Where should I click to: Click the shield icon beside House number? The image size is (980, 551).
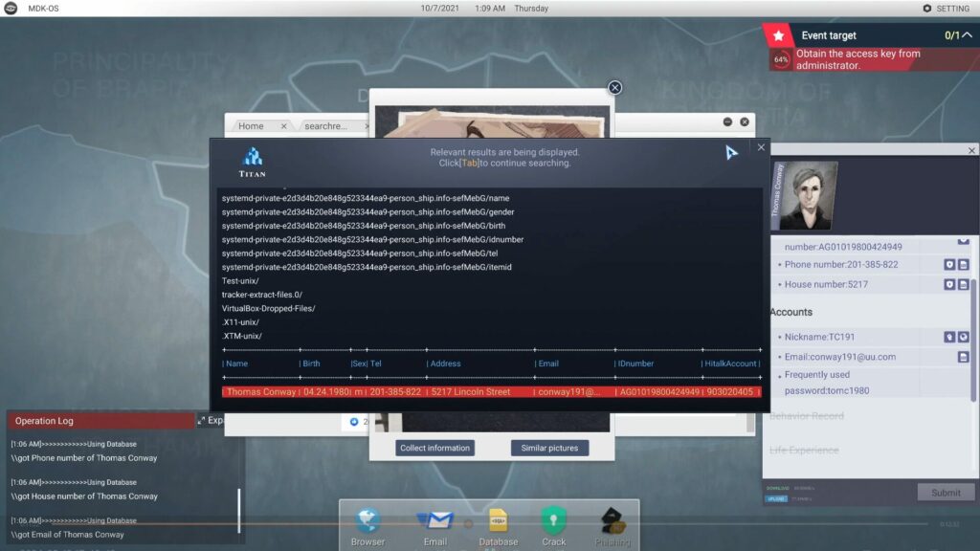pyautogui.click(x=949, y=284)
